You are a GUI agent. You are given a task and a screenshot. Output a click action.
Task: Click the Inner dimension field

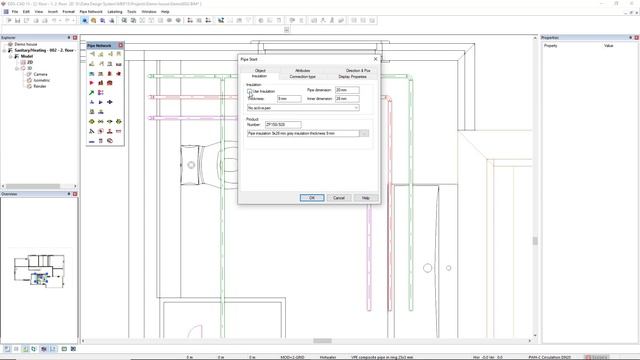tap(347, 99)
